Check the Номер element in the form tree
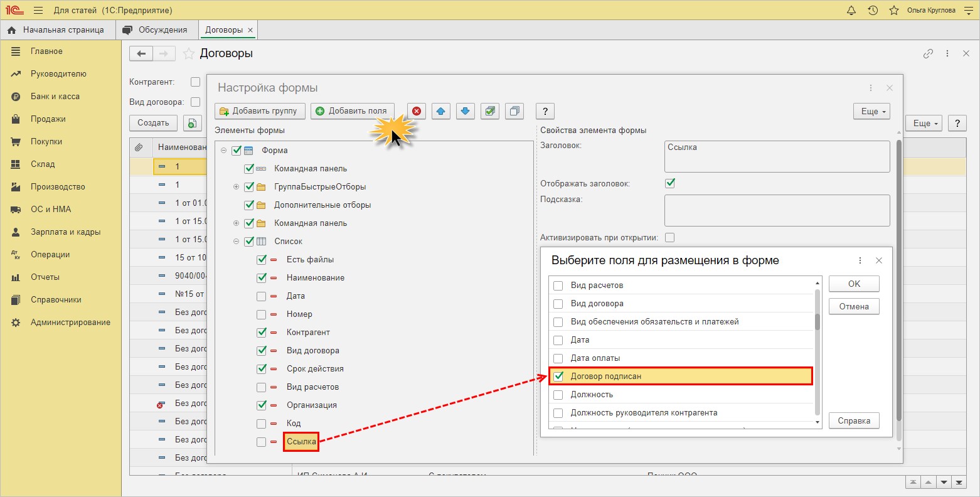 261,314
